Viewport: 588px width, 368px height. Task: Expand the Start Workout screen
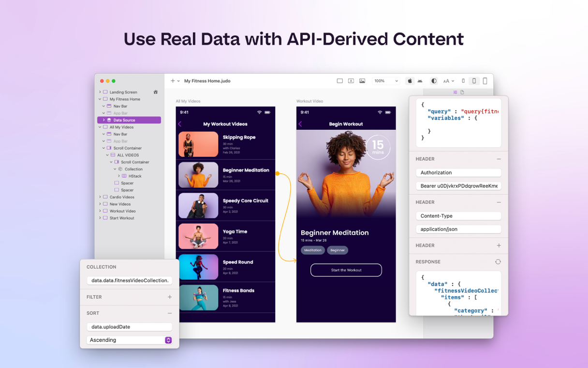pyautogui.click(x=100, y=218)
